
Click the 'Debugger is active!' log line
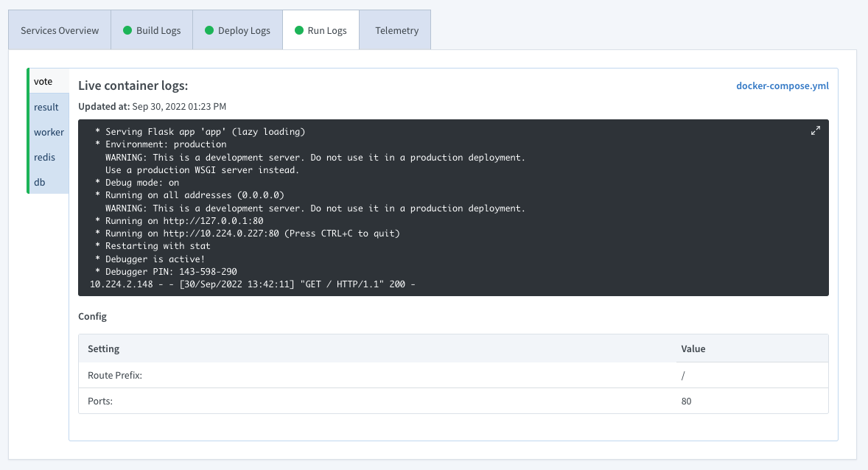click(150, 259)
